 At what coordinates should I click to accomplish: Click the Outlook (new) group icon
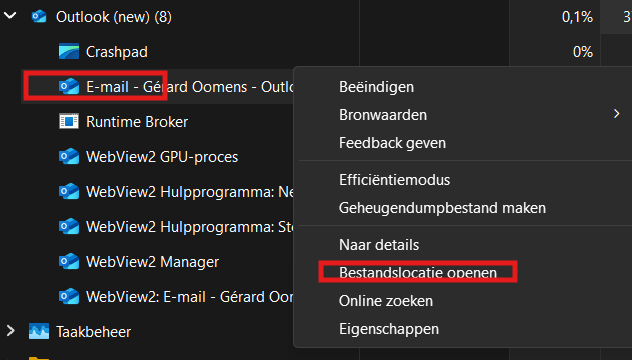pyautogui.click(x=39, y=17)
